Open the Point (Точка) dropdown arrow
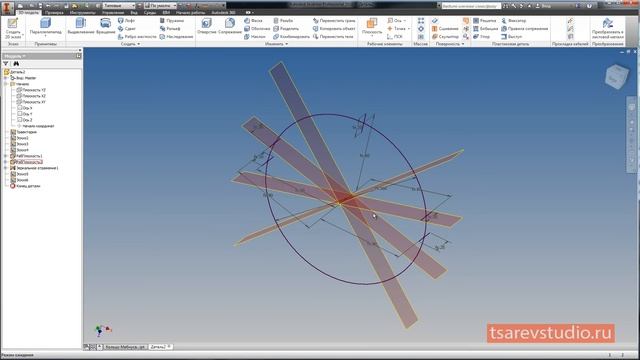 [x=409, y=29]
